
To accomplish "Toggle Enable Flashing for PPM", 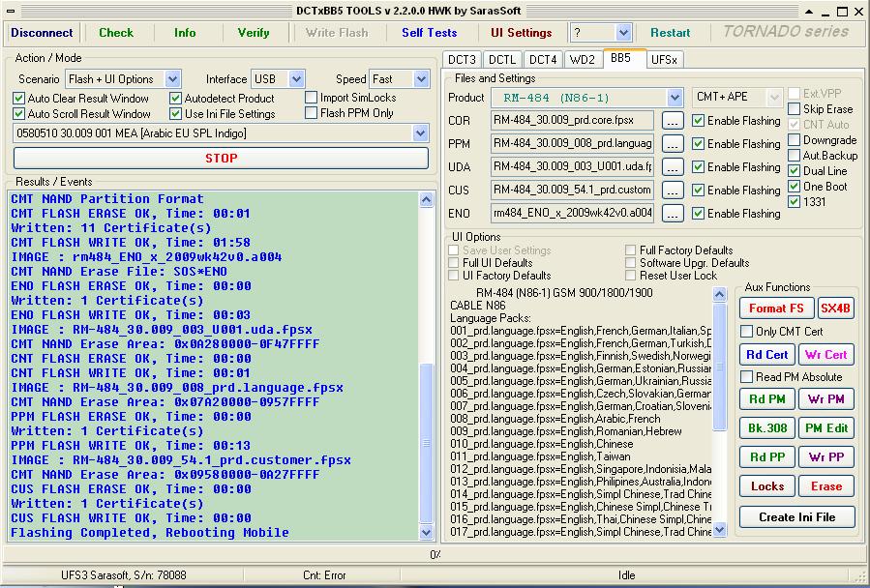I will click(699, 144).
